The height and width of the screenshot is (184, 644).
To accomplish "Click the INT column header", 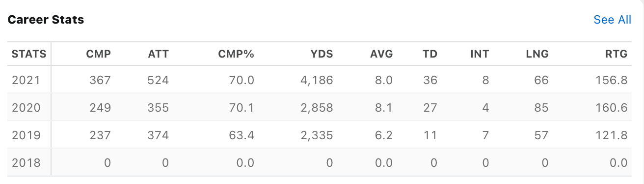I will point(480,54).
